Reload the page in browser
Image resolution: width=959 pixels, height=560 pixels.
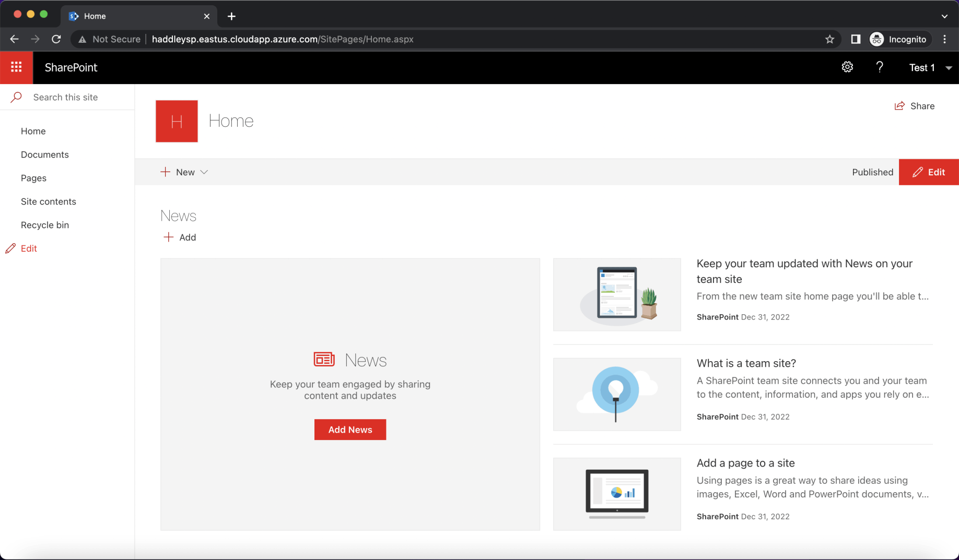(x=56, y=39)
